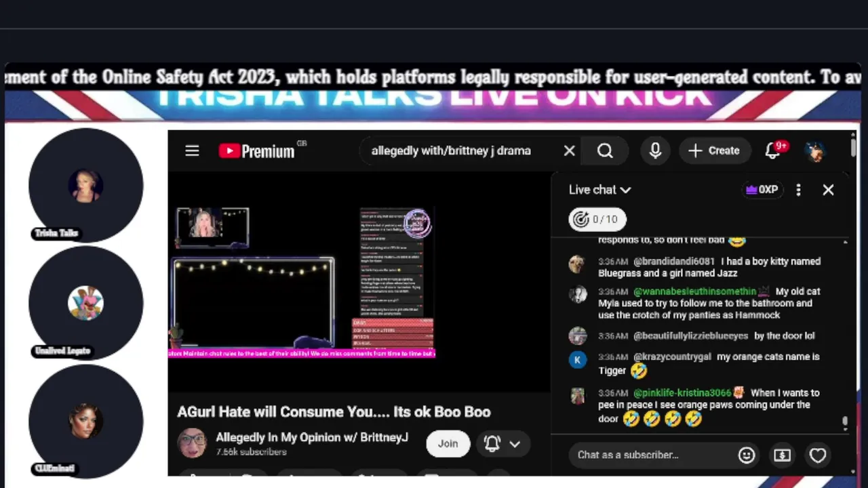
Task: Open Allegedly In My Opinion w/ BrittneyJ channel avatar
Action: coord(191,443)
